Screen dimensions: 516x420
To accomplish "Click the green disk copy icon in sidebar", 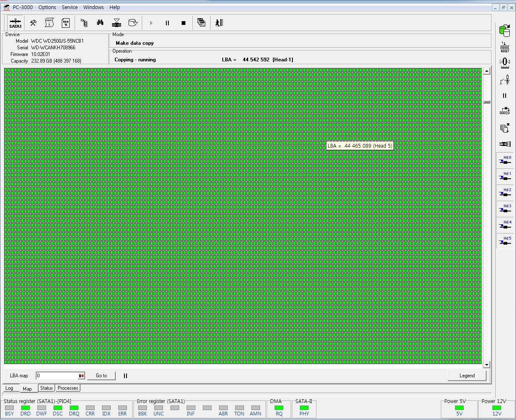I will (505, 30).
